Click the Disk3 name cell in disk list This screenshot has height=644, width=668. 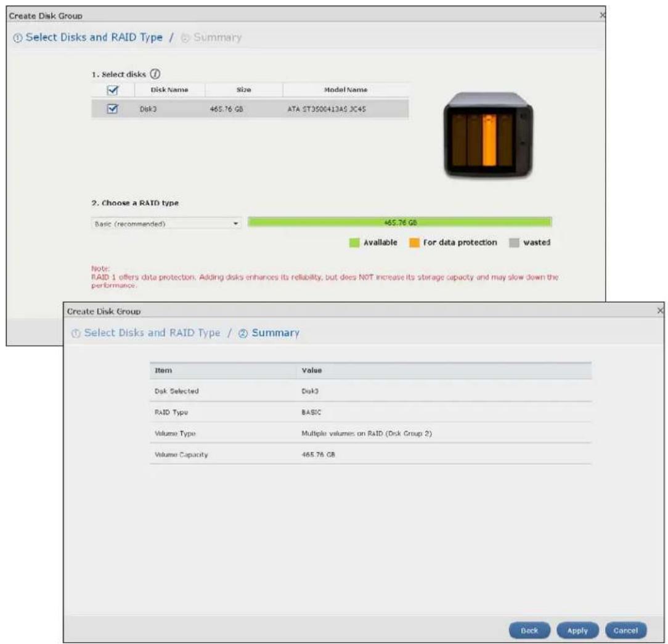coord(149,110)
